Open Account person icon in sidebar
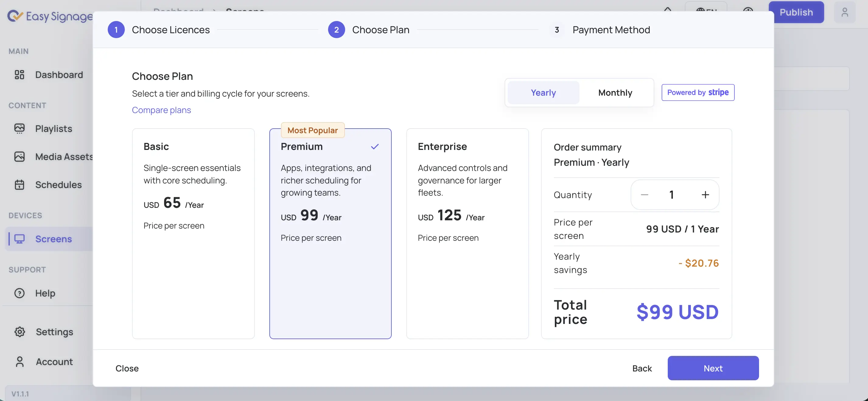 point(19,362)
